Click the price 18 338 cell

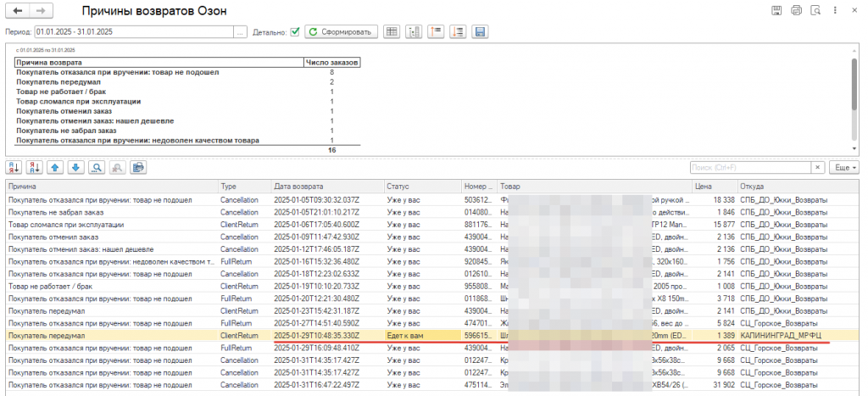coord(715,199)
